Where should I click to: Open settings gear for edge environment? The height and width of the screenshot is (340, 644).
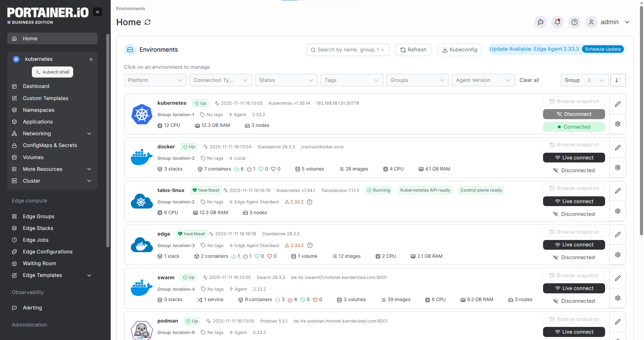tap(618, 255)
